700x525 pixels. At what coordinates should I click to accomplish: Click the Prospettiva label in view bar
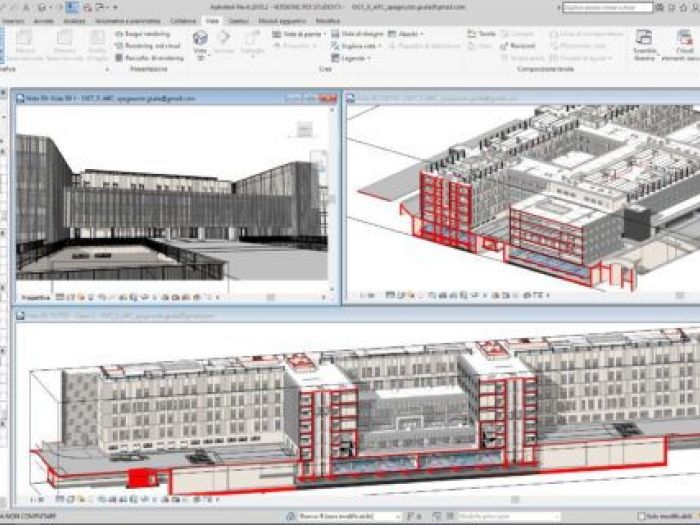click(x=36, y=296)
